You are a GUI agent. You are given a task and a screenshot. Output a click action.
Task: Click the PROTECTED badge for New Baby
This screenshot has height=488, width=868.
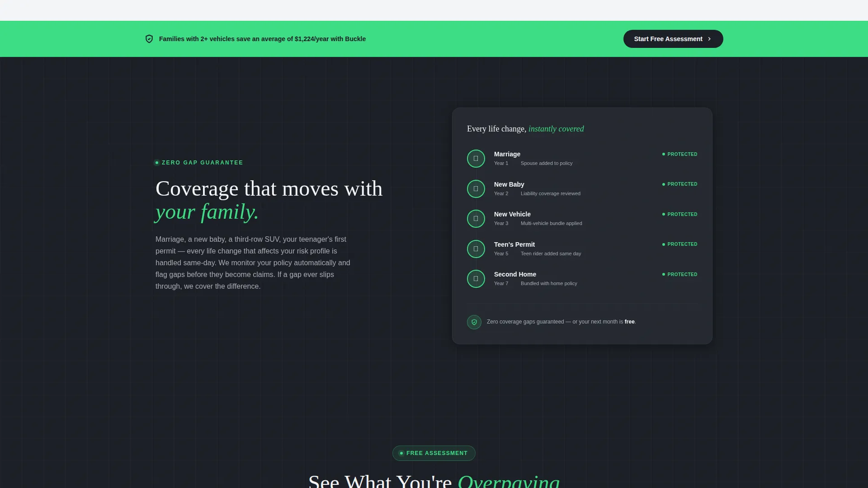pyautogui.click(x=680, y=184)
